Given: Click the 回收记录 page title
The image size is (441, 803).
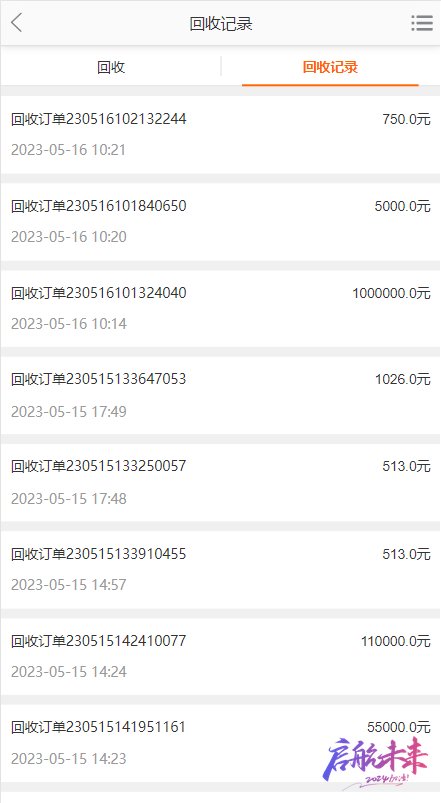Looking at the screenshot, I should point(221,24).
